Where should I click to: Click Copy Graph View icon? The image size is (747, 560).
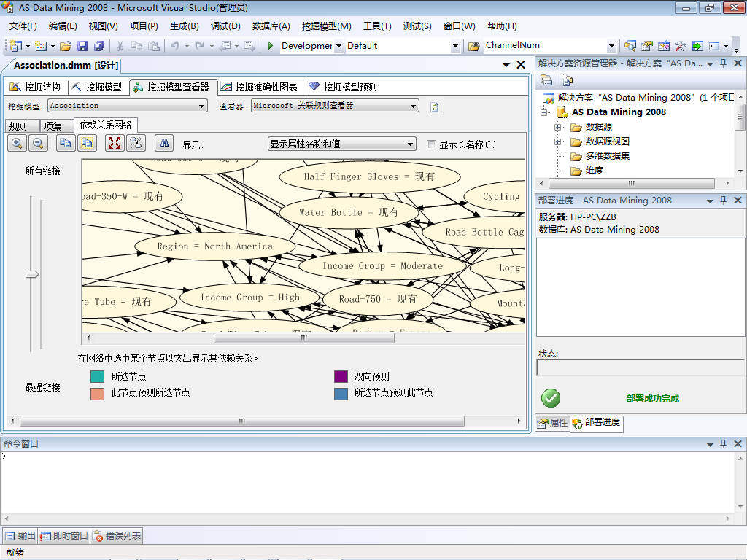(66, 143)
